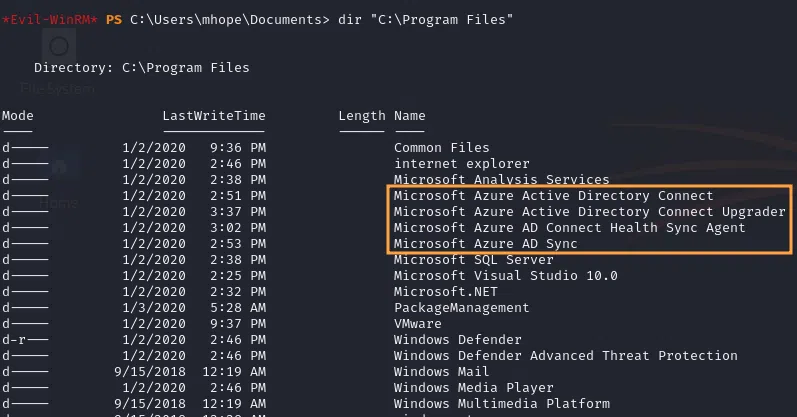Click the 2:25 PM time for Visual Studio
This screenshot has width=797, height=417.
[x=238, y=276]
